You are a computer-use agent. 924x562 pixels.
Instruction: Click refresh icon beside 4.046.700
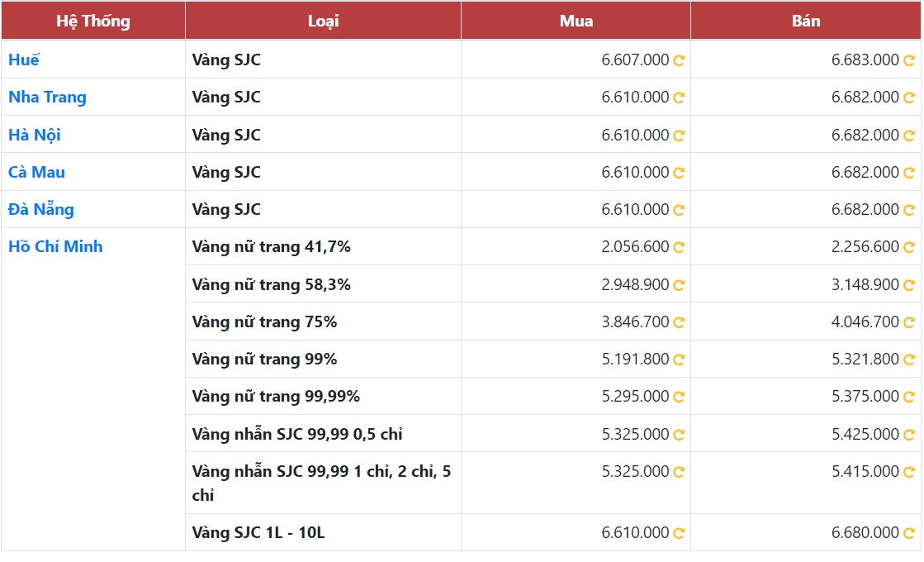(908, 322)
